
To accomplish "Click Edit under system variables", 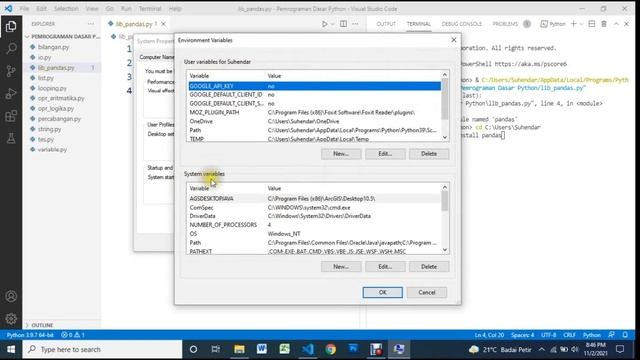I will [x=385, y=267].
